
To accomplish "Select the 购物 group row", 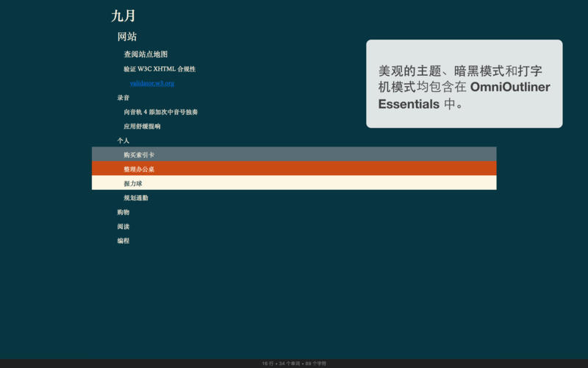I will (x=123, y=212).
